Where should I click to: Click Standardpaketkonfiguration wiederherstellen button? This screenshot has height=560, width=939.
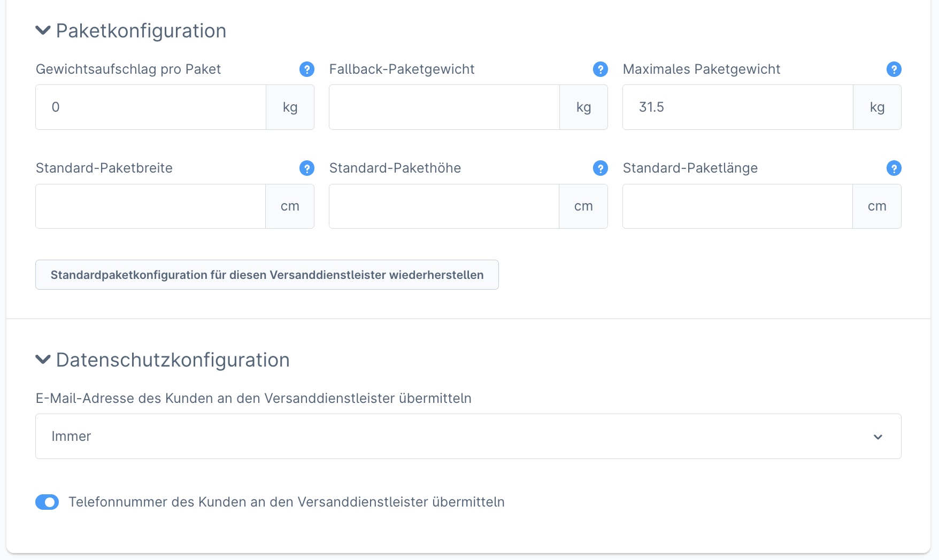[267, 275]
